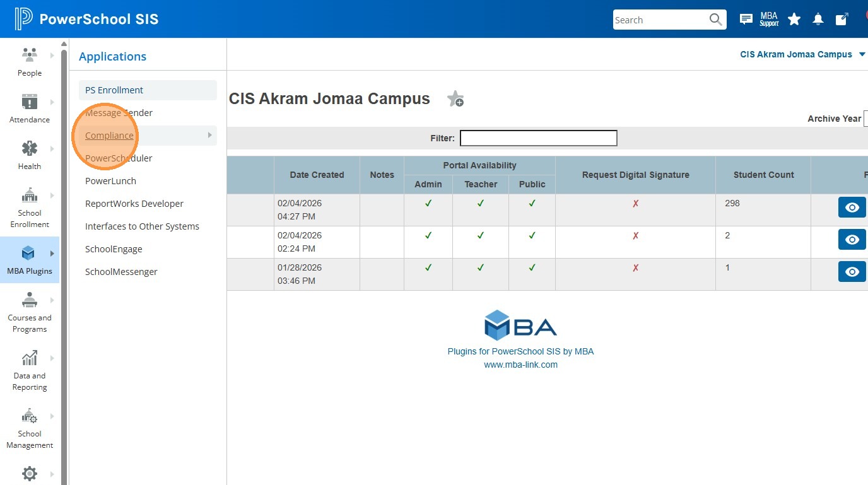Viewport: 868px width, 485px height.
Task: Click the search magnifying glass icon
Action: [x=715, y=20]
